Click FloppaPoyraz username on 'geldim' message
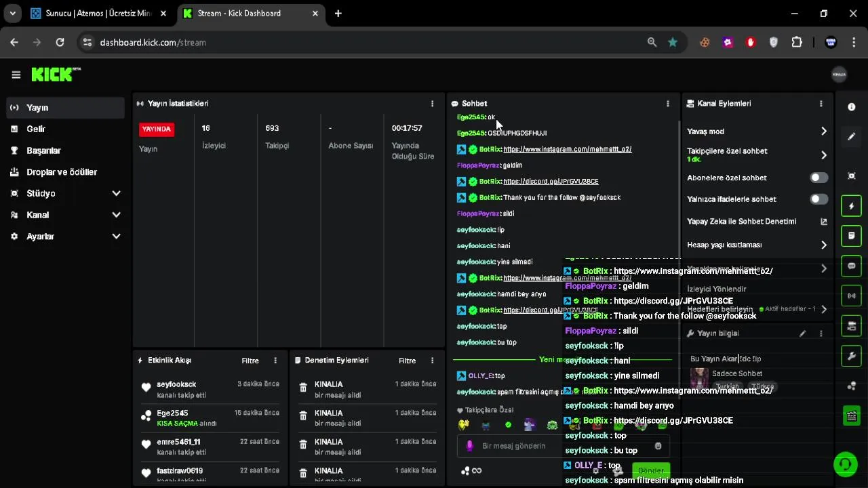The image size is (868, 488). point(478,165)
